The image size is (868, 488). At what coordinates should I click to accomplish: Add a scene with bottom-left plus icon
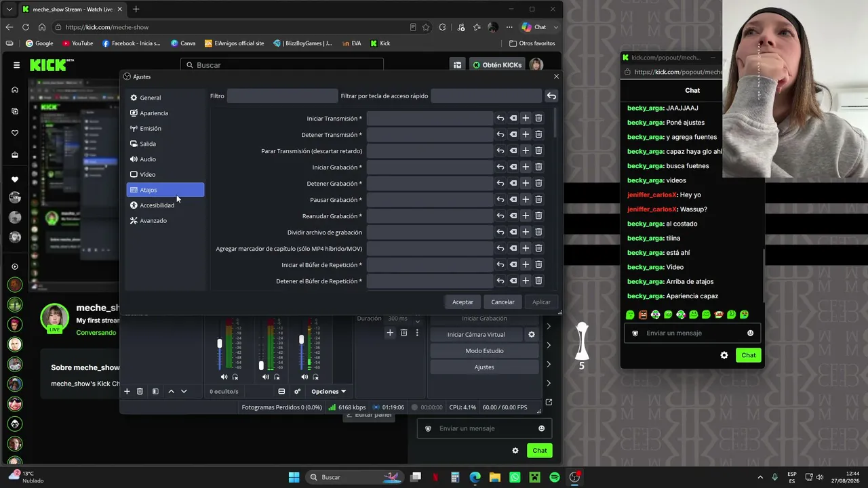(x=127, y=391)
